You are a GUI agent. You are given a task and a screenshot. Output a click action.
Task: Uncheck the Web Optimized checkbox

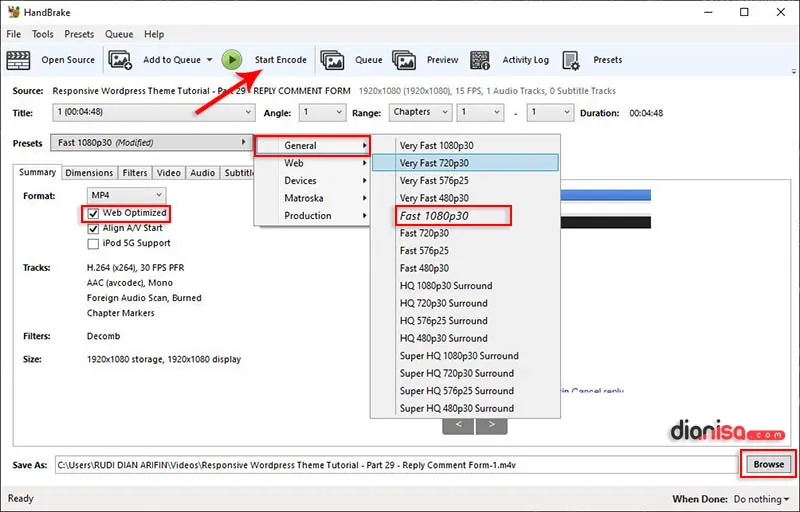(93, 213)
